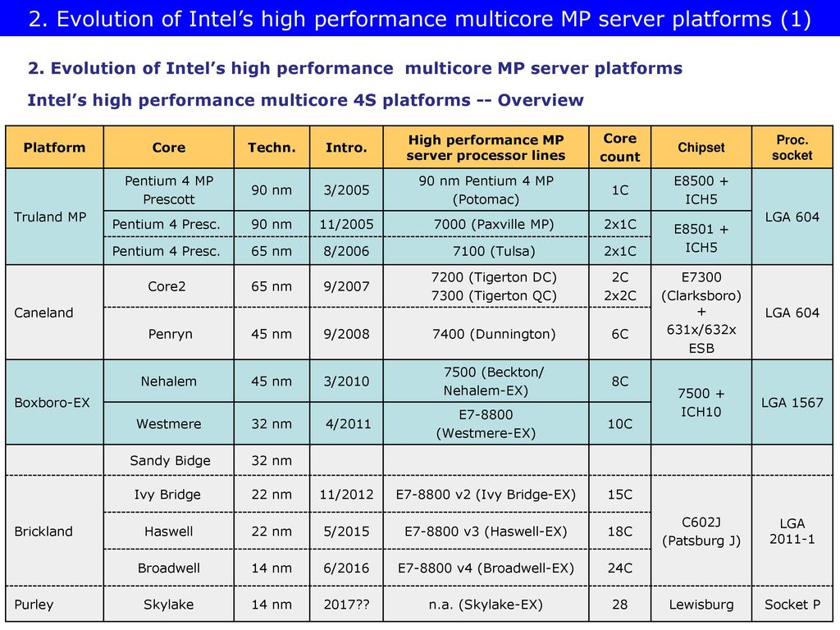Click the '5/2015' intro date
The image size is (840, 630).
(347, 531)
